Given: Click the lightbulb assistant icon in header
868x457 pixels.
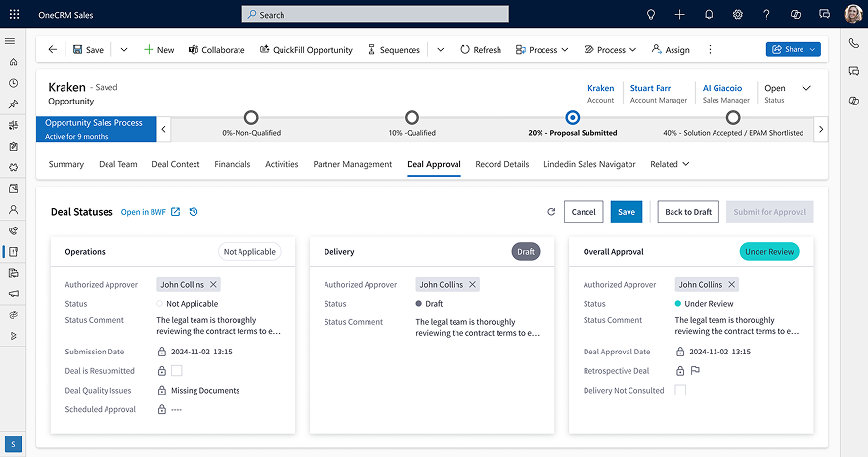Looking at the screenshot, I should (651, 15).
